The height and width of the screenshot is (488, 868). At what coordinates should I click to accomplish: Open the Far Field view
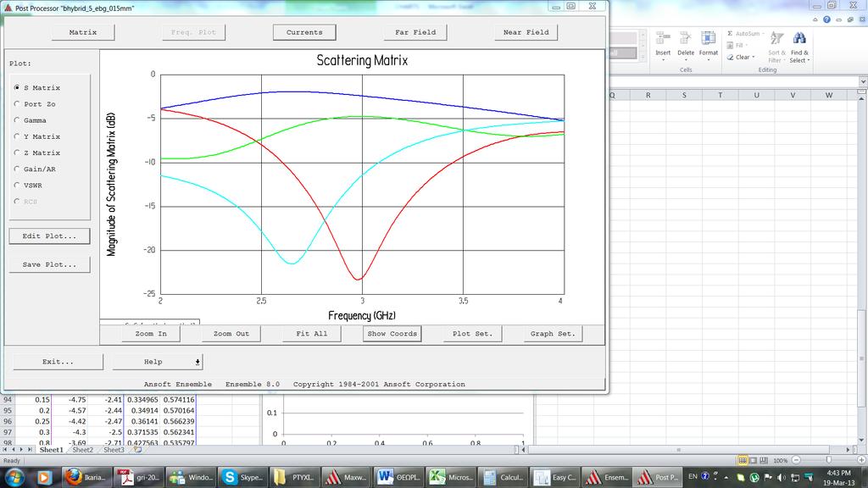415,32
